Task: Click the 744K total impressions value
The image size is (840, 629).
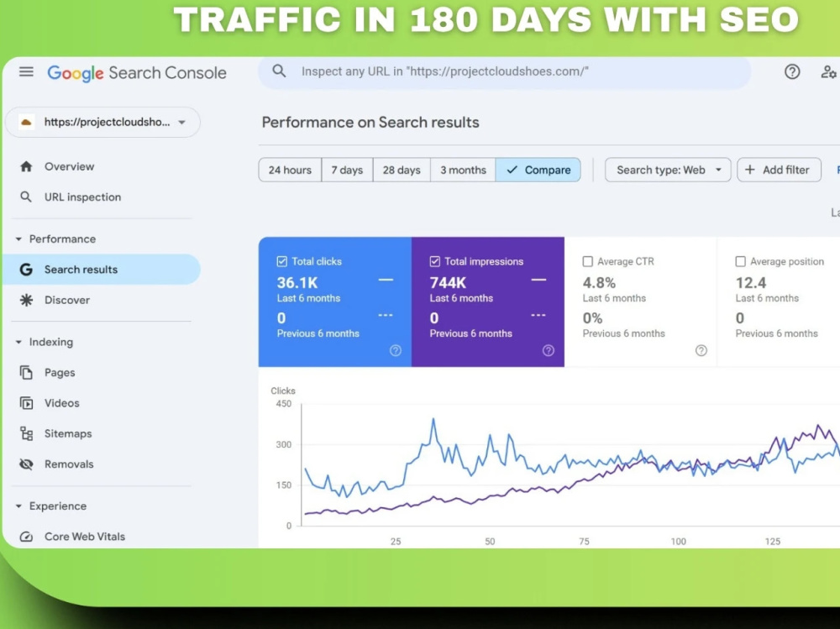Action: click(x=448, y=283)
